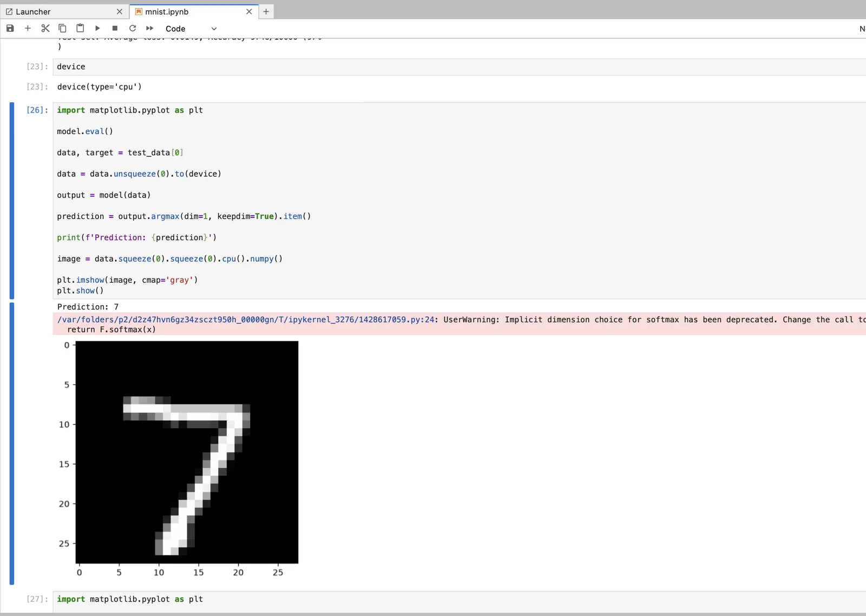Click the digit 7 image plot

pos(187,452)
